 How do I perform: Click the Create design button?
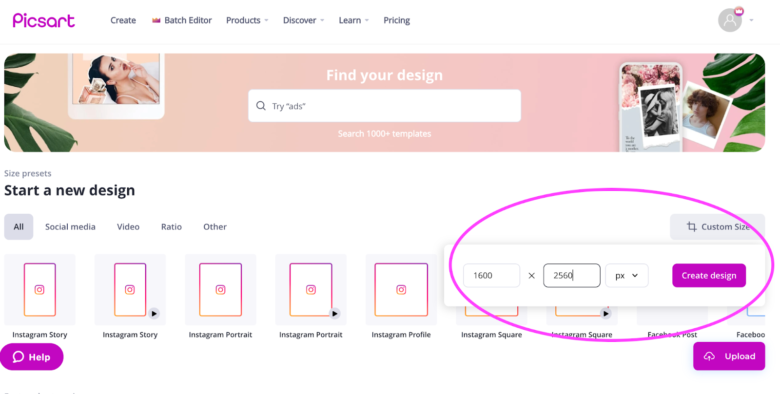coord(709,276)
